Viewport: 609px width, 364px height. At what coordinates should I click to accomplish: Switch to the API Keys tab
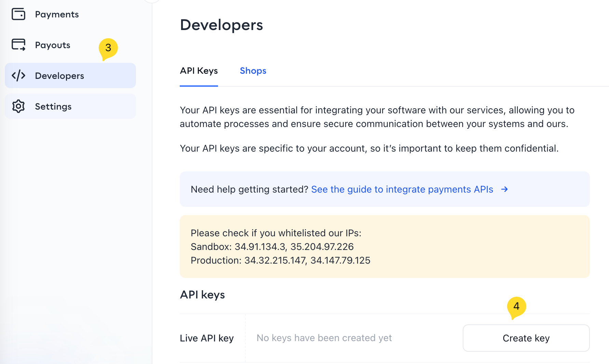[199, 71]
